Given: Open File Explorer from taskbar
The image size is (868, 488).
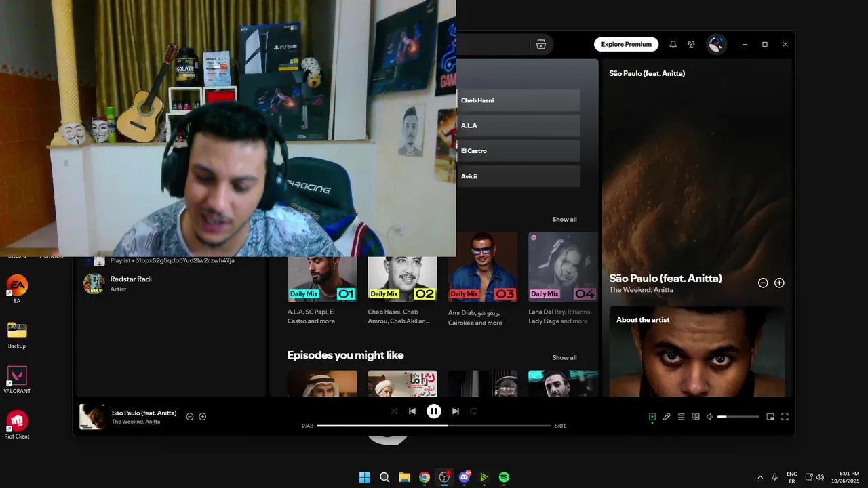Looking at the screenshot, I should pos(404,477).
